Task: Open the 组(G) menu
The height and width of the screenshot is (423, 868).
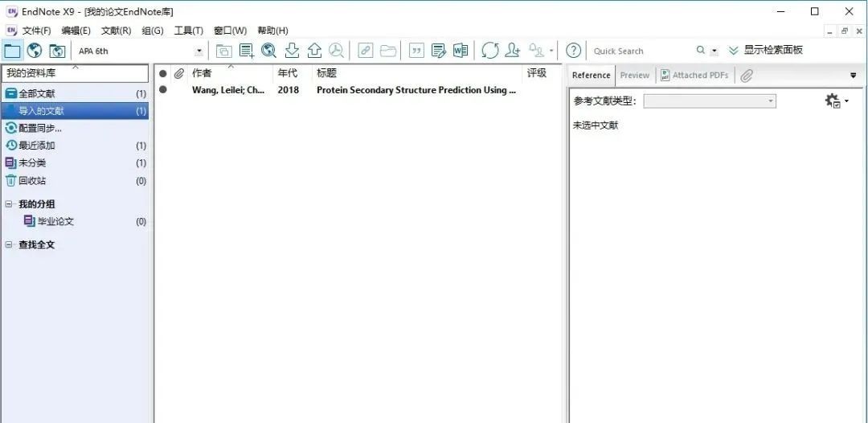Action: click(x=153, y=31)
